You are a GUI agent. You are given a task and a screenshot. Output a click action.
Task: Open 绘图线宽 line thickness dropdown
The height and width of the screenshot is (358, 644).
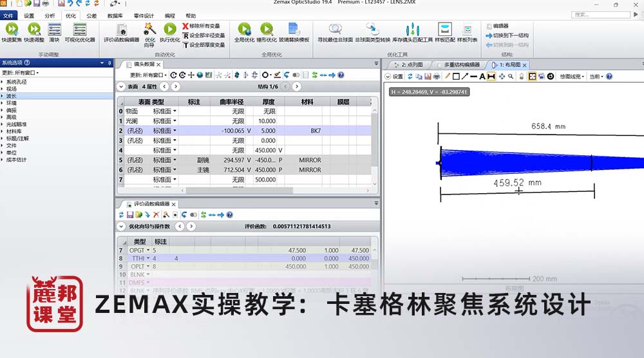tap(572, 77)
